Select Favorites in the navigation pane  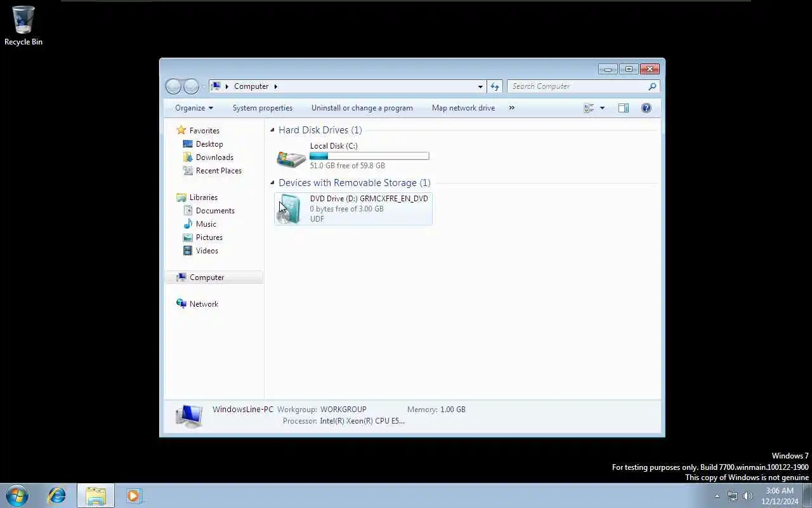point(204,131)
